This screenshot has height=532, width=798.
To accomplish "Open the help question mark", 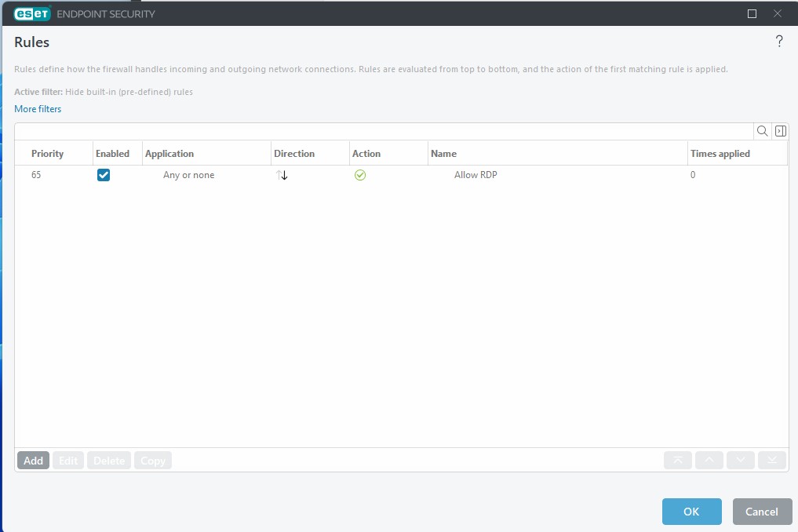I will coord(779,42).
